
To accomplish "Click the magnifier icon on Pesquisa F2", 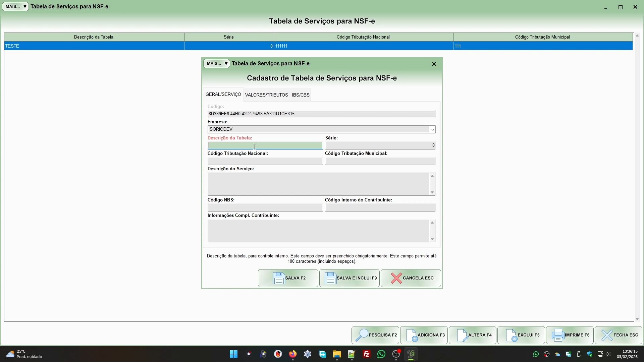I will [x=362, y=335].
